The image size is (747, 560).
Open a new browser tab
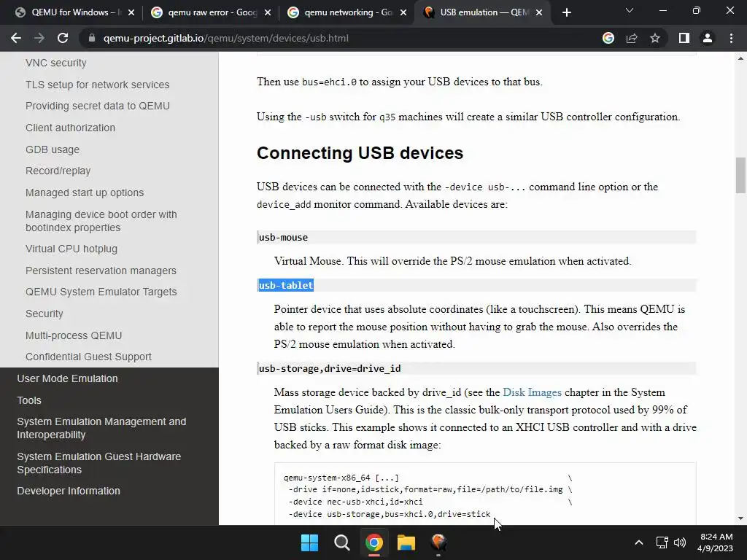pos(566,12)
